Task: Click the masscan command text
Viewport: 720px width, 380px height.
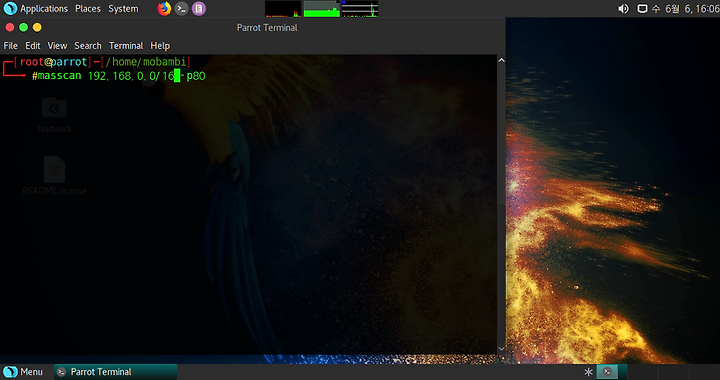Action: point(59,76)
